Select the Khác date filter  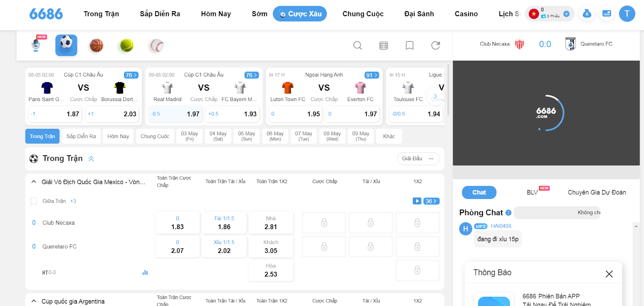(389, 136)
